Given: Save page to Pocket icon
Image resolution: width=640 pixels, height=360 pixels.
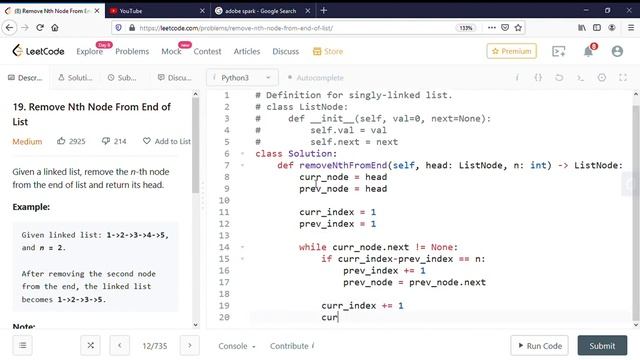Looking at the screenshot, I should click(x=505, y=28).
